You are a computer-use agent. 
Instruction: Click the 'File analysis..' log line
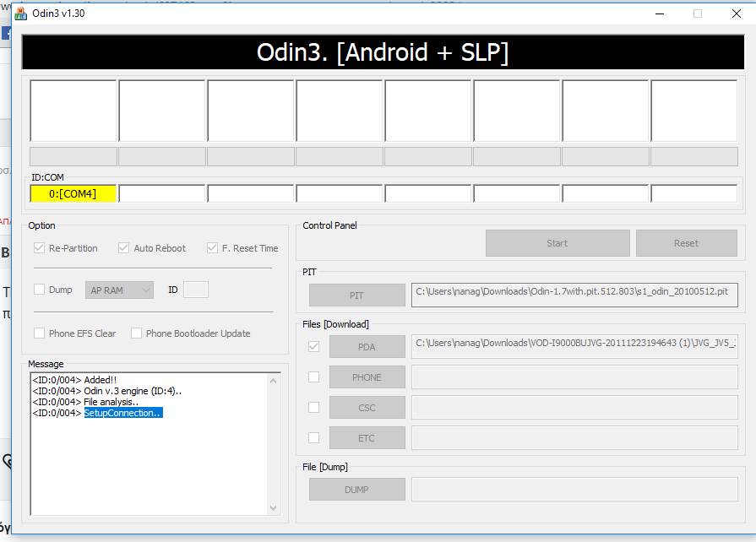[85, 402]
